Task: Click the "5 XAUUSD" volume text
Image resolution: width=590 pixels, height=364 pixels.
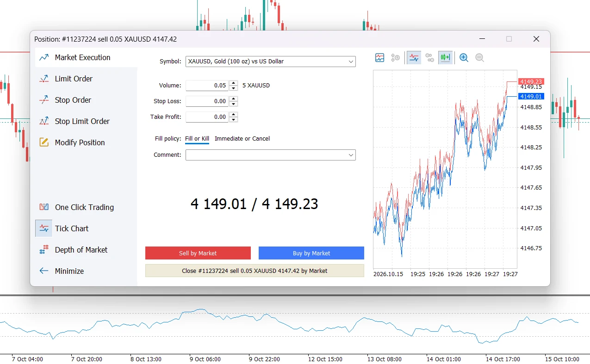Action: point(256,86)
